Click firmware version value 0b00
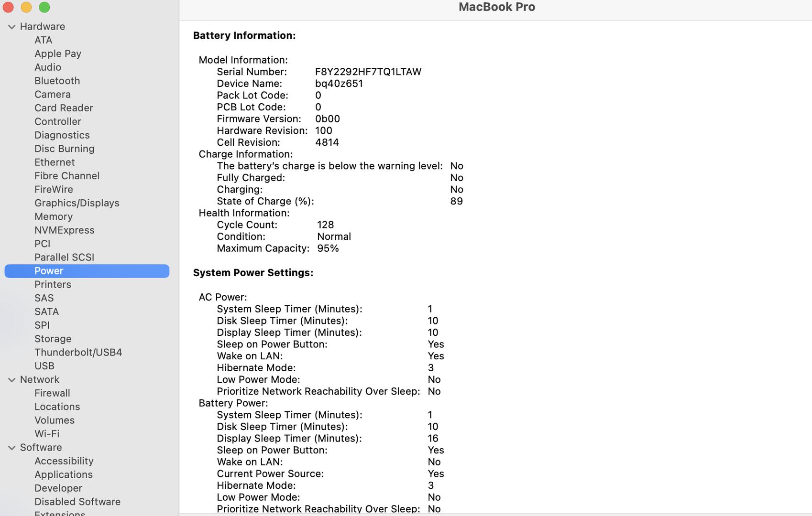812x516 pixels. pyautogui.click(x=328, y=119)
